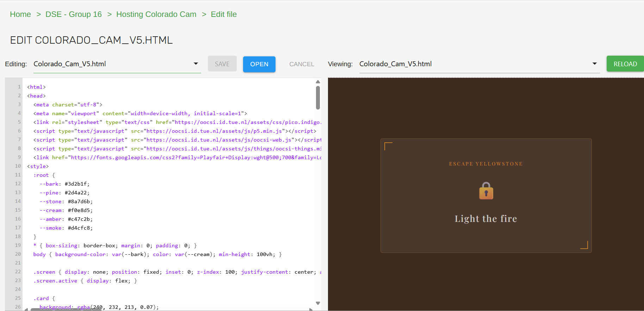The image size is (644, 311).
Task: Open the Viewing file dropdown arrow
Action: [595, 64]
